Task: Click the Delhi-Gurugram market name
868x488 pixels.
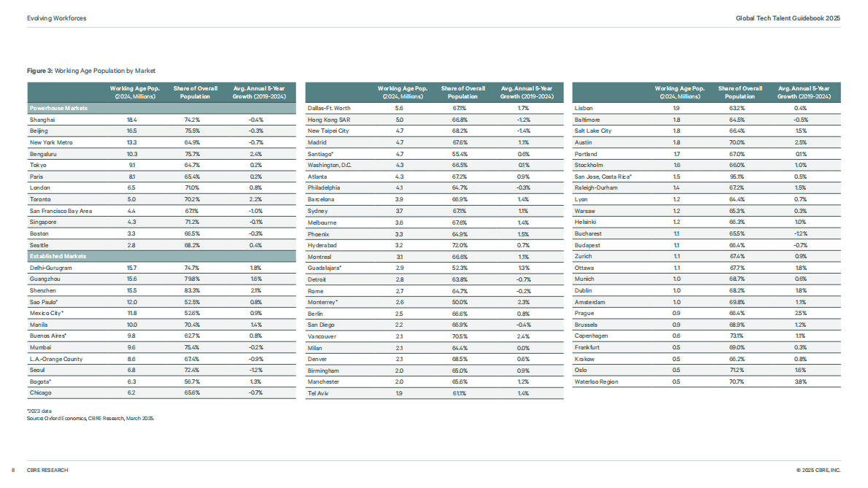Action: click(50, 268)
